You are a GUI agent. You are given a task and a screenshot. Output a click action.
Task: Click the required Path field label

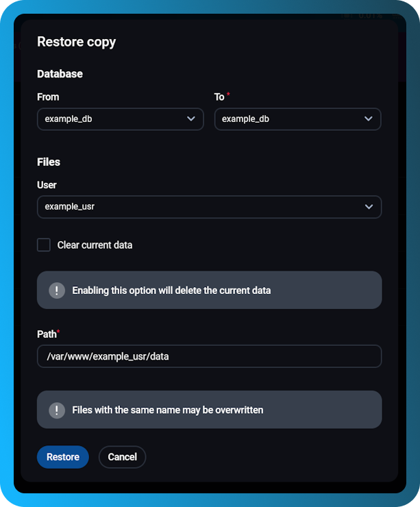(47, 334)
